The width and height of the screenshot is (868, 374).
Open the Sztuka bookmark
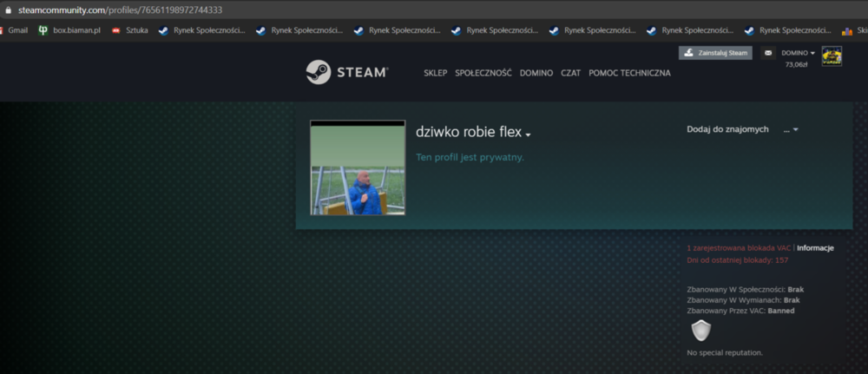click(x=130, y=30)
